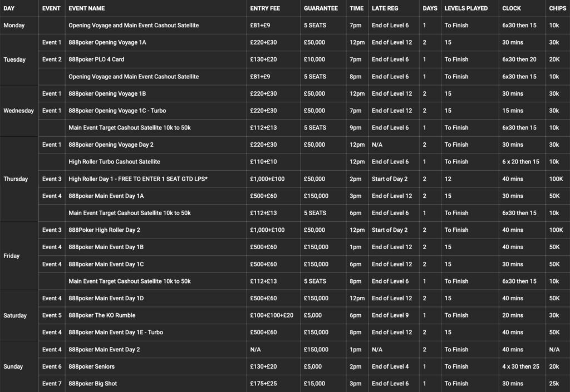This screenshot has height=392, width=570.
Task: Click the 2pm time for High Roller Day 1
Action: click(x=356, y=179)
